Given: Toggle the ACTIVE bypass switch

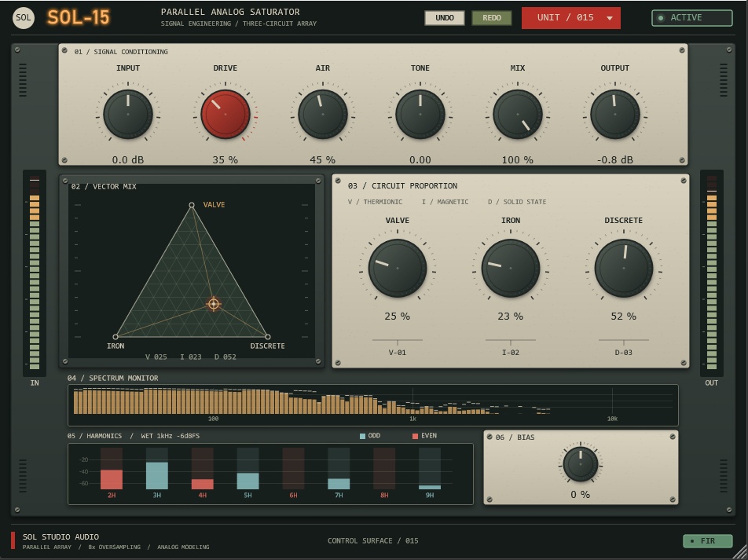Looking at the screenshot, I should (x=692, y=18).
